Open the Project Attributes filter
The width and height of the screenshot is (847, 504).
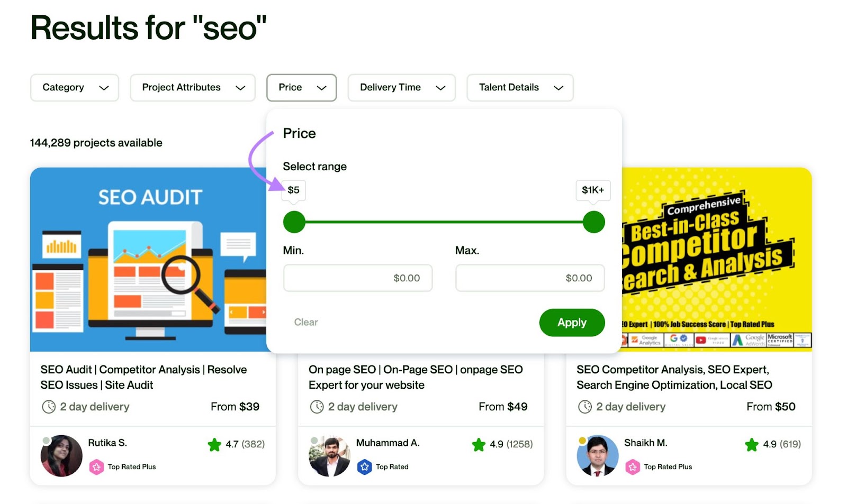192,87
